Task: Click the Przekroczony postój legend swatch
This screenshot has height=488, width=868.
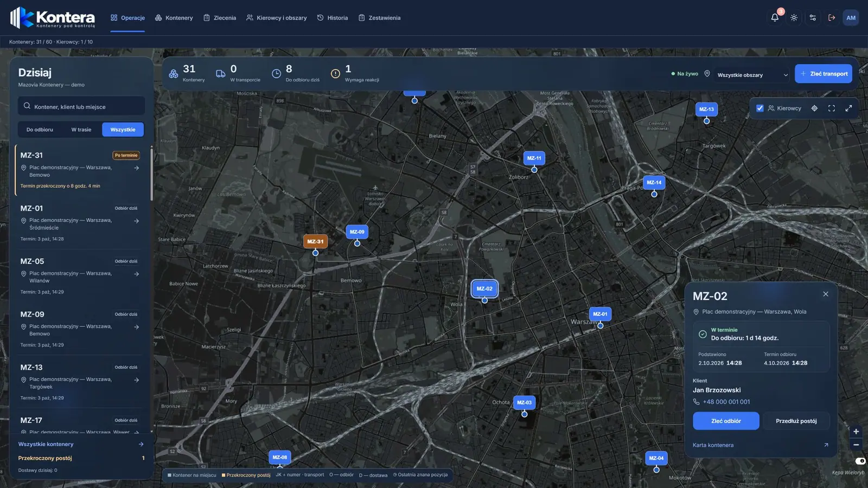Action: click(224, 475)
